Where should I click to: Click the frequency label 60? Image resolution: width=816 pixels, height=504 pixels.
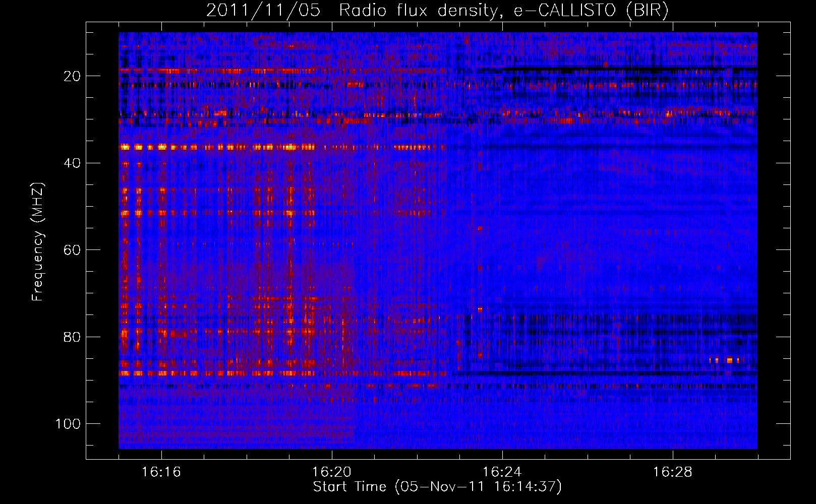[73, 250]
